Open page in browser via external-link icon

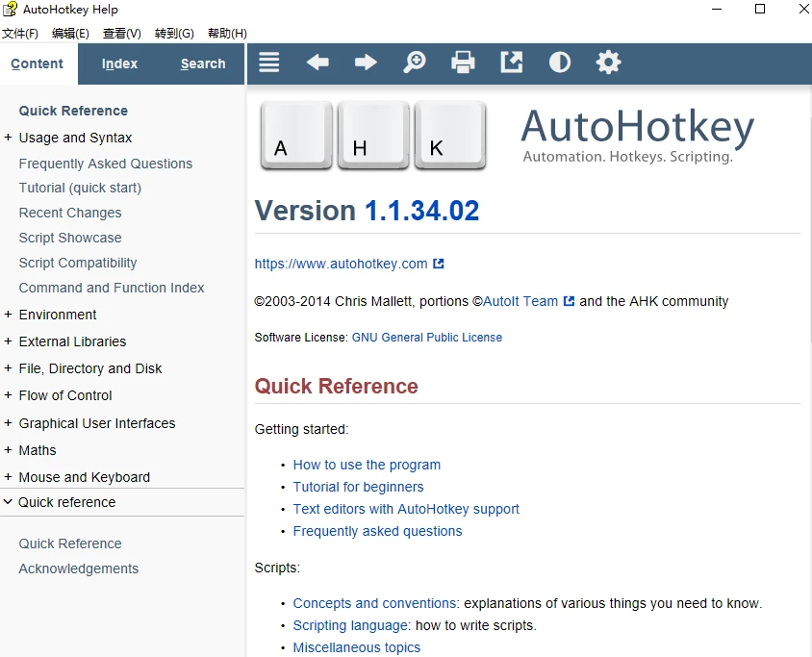[x=512, y=63]
